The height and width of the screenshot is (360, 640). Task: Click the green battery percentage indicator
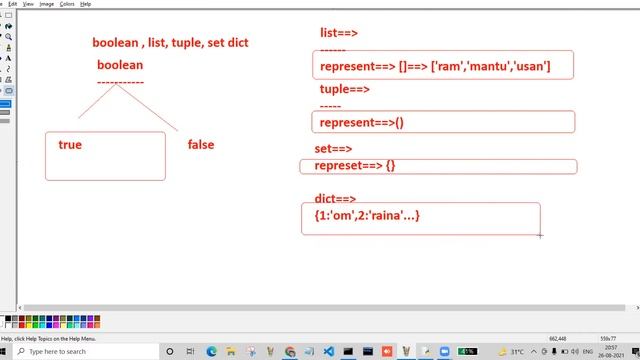467,351
